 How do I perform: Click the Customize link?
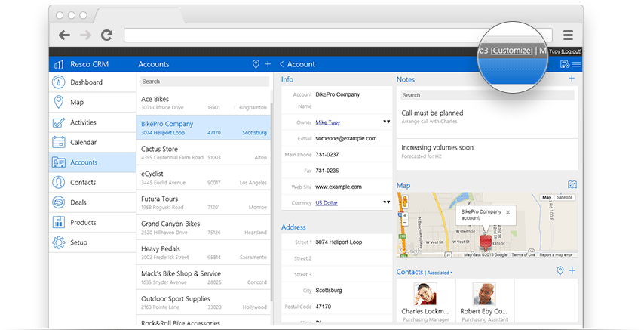pyautogui.click(x=511, y=51)
